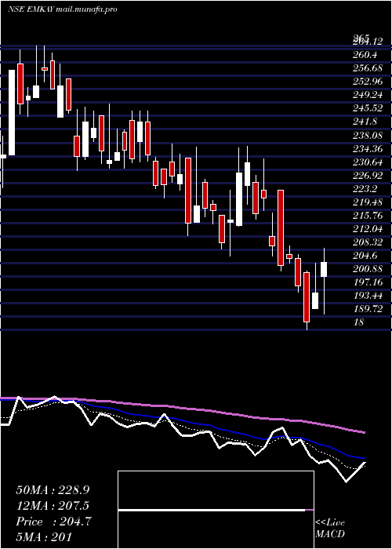Click the 226.92 price axis label

coord(368,176)
